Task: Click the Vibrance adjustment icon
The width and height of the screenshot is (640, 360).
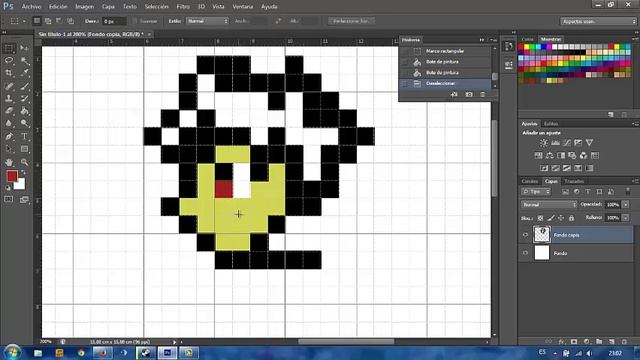Action: coord(589,142)
